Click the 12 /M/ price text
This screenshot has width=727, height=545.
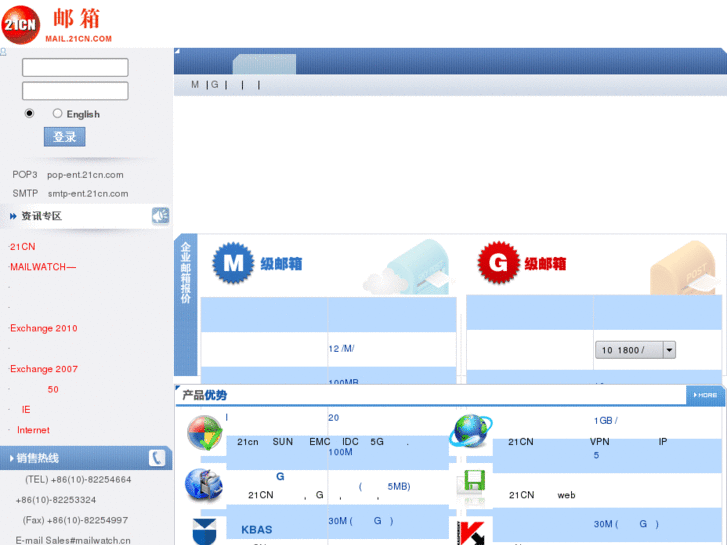341,349
